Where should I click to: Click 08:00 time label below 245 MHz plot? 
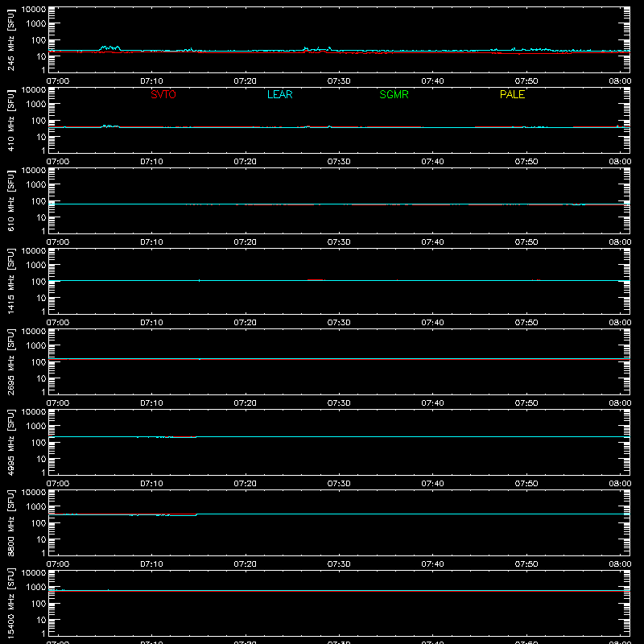[x=620, y=81]
